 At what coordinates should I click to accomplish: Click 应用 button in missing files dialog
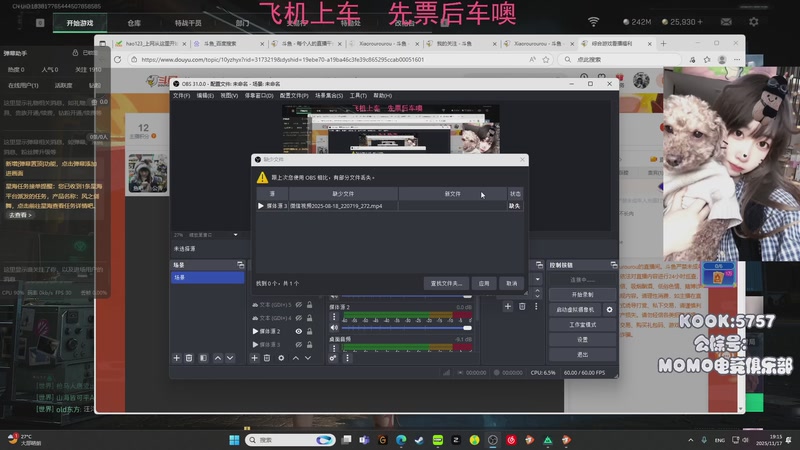484,283
